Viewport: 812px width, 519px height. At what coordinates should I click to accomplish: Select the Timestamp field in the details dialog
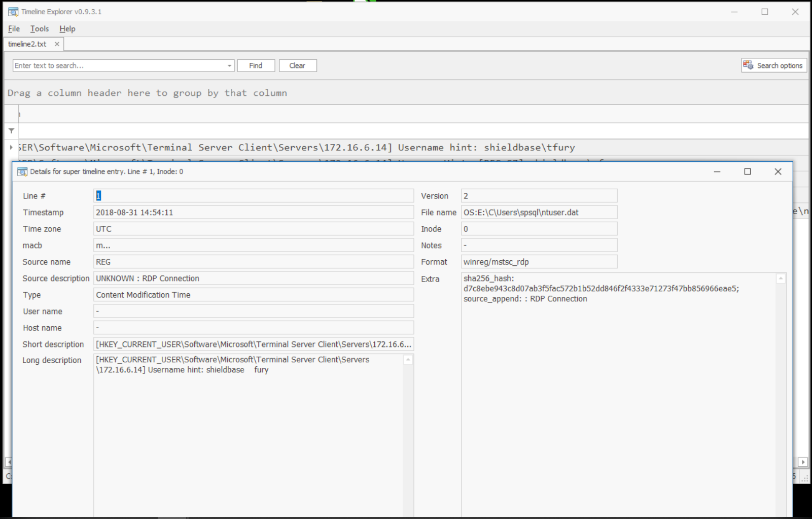pos(203,212)
